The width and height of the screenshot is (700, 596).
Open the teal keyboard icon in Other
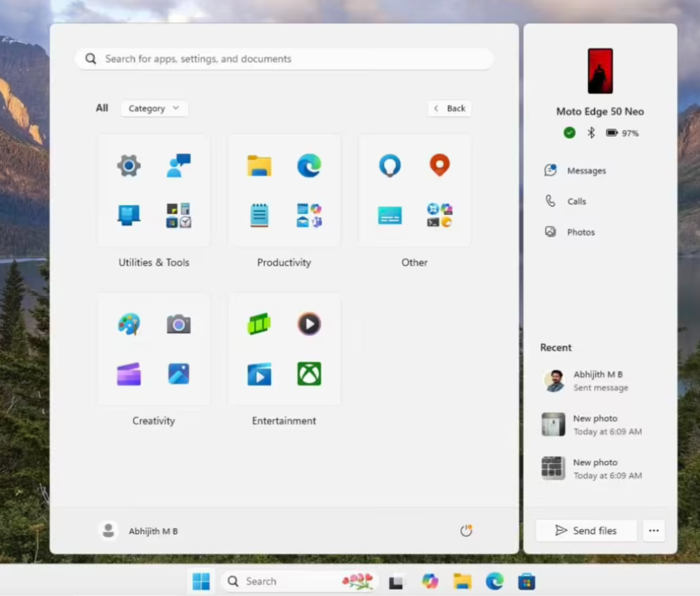(x=390, y=216)
